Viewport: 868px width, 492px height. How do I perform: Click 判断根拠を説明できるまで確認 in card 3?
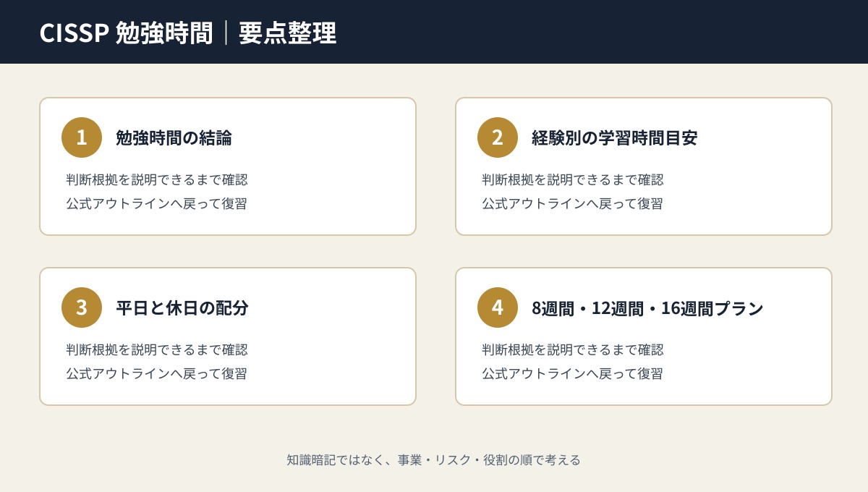pyautogui.click(x=157, y=349)
